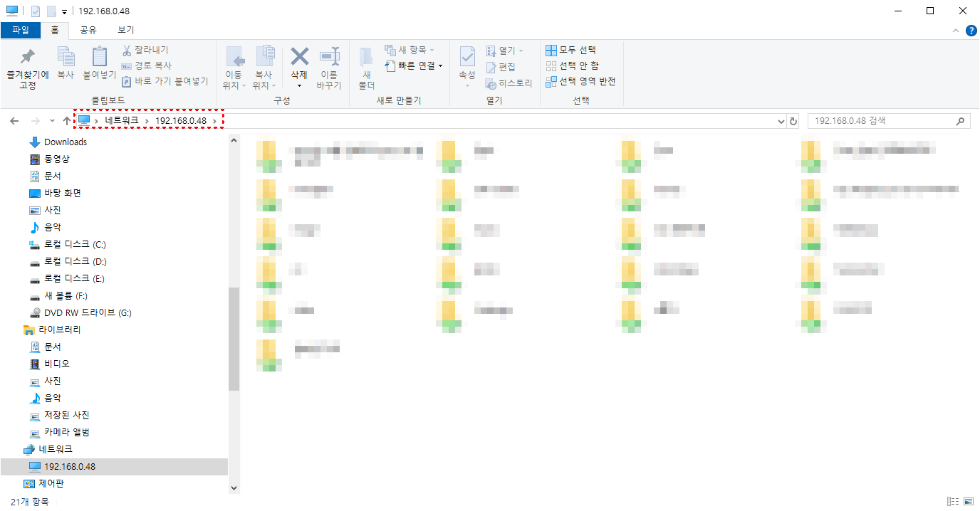Select 네트워크 in navigation pane
Viewport: 980px width, 511px height.
(x=56, y=449)
